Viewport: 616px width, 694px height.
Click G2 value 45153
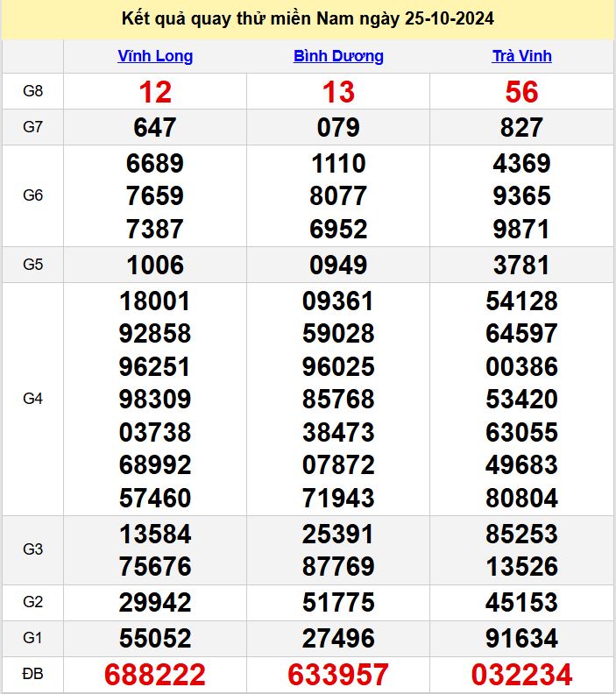coord(521,602)
